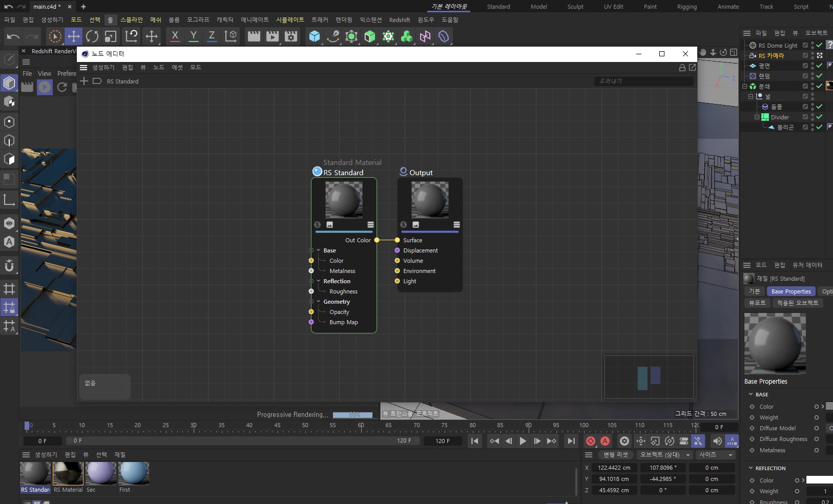Image resolution: width=833 pixels, height=504 pixels.
Task: Click Reflection Color white swatch
Action: click(x=819, y=480)
